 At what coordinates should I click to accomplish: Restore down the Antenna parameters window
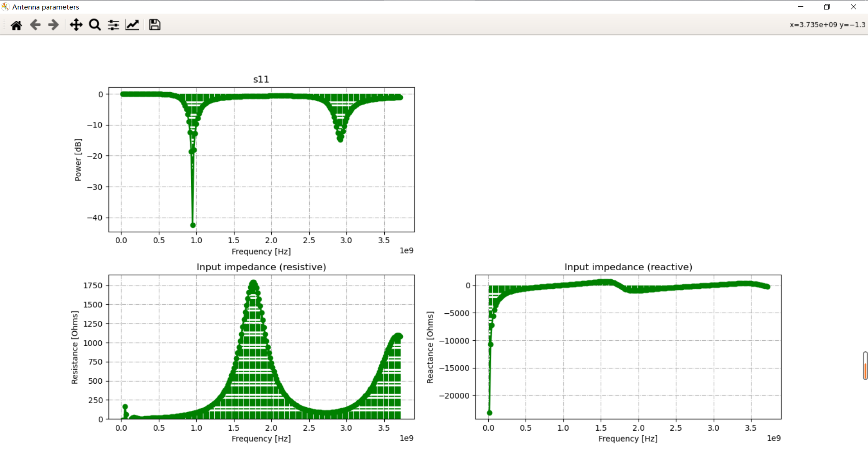click(827, 7)
